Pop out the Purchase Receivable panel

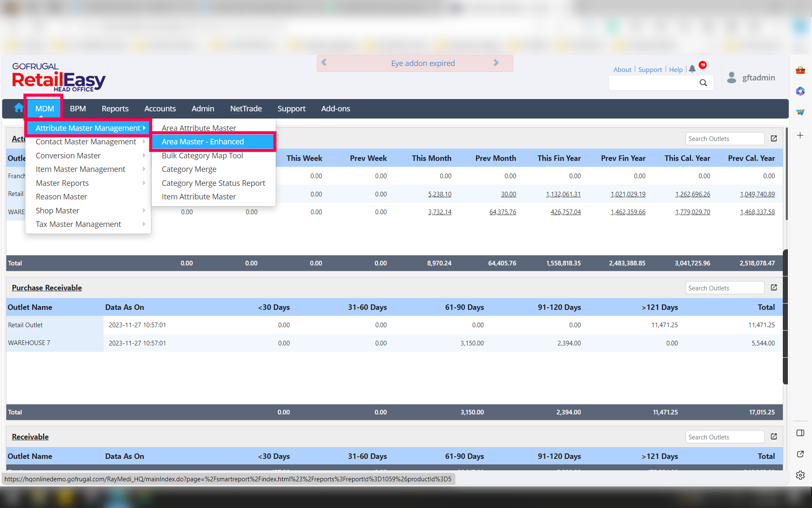point(774,287)
